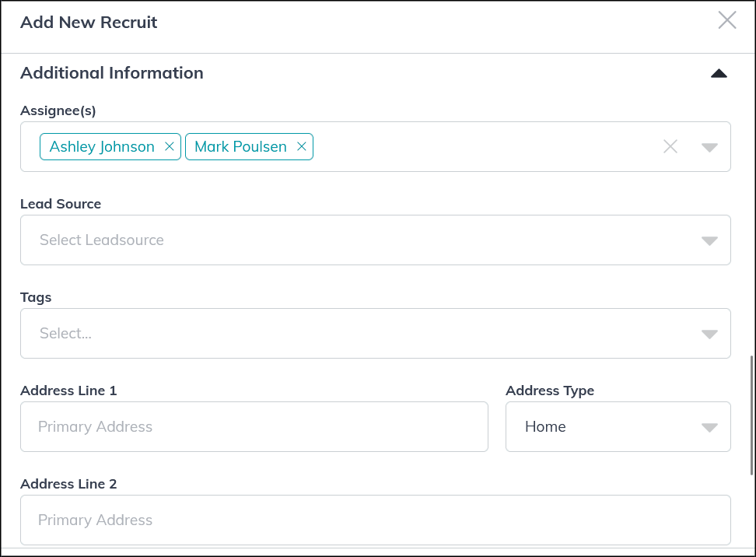Click the Tags Select... placeholder
Viewport: 756px width, 557px height.
(x=66, y=333)
